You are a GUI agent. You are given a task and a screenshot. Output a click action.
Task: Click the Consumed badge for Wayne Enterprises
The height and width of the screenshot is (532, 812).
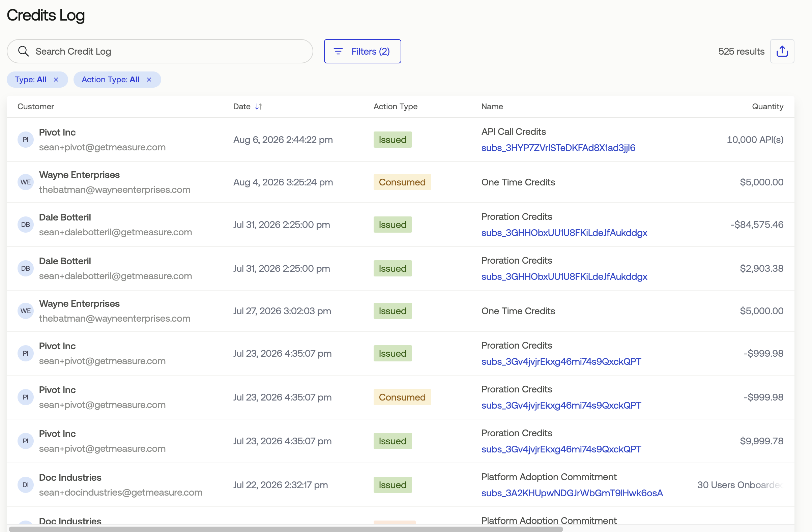point(402,182)
